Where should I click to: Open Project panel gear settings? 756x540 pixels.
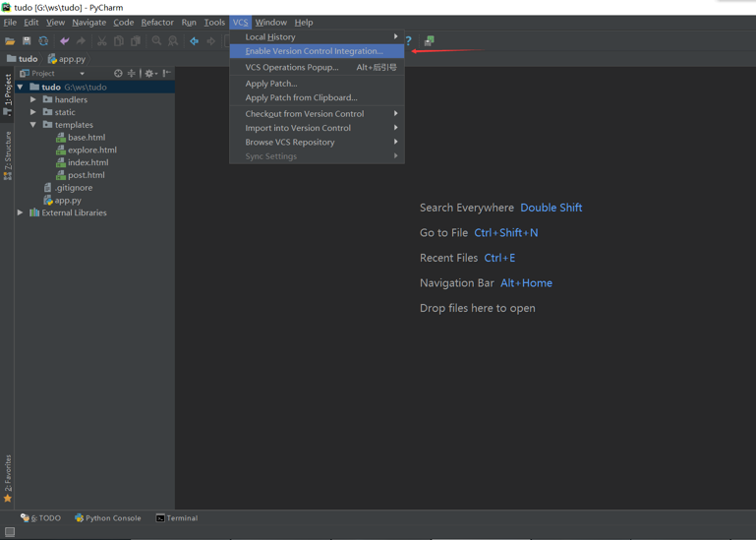[x=150, y=74]
